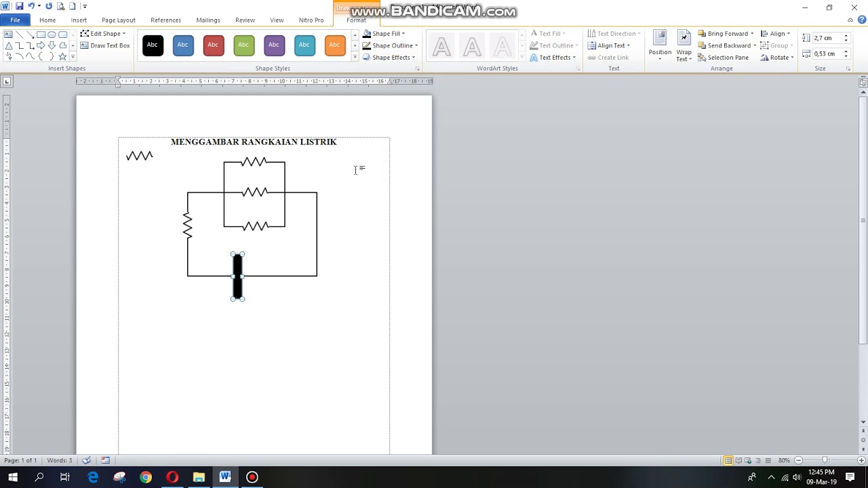Apply the red Abc shape style swatch
The image size is (868, 488).
coord(213,45)
